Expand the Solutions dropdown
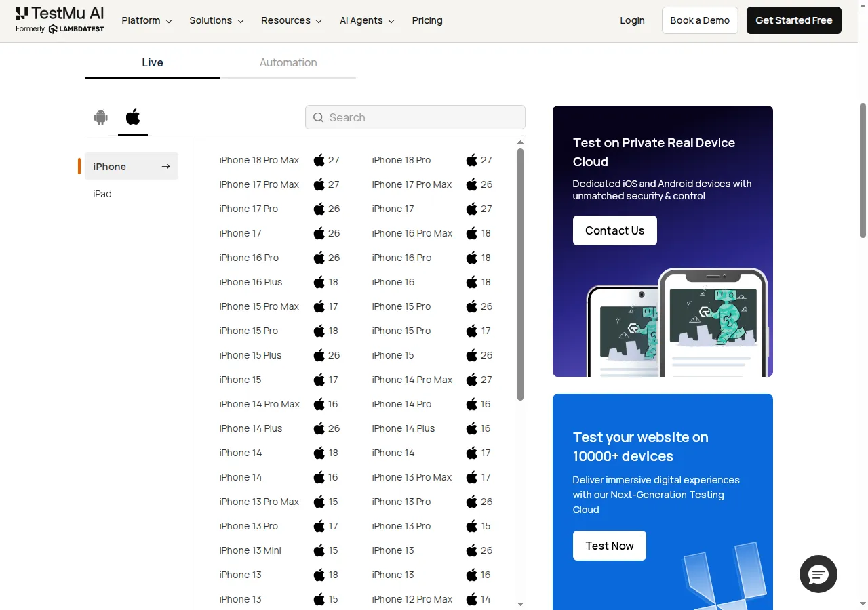 (x=216, y=20)
